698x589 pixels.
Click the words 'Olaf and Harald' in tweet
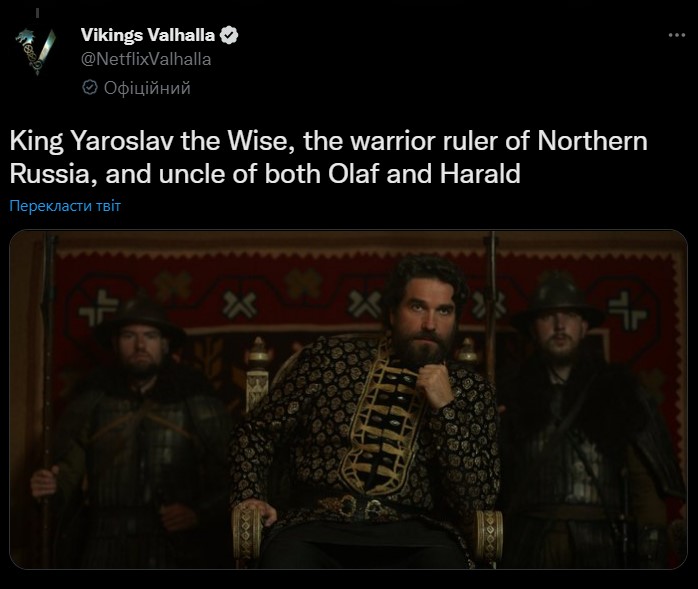coord(424,174)
